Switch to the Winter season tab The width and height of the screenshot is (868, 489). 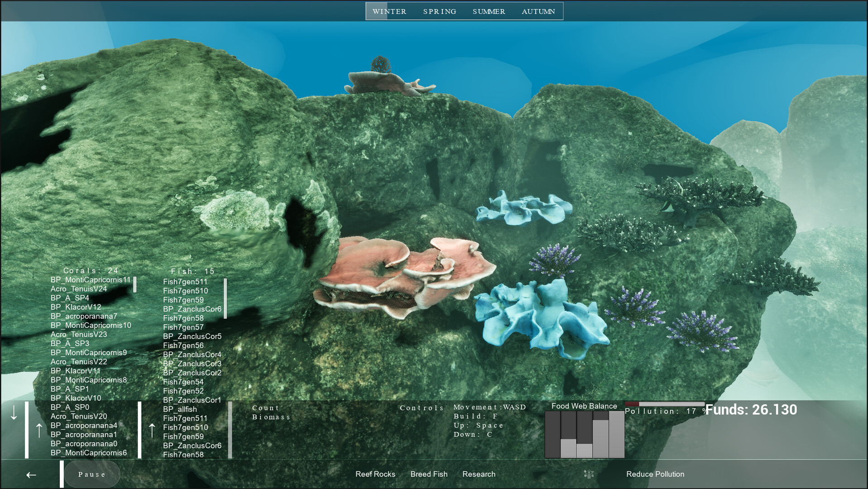pos(389,11)
